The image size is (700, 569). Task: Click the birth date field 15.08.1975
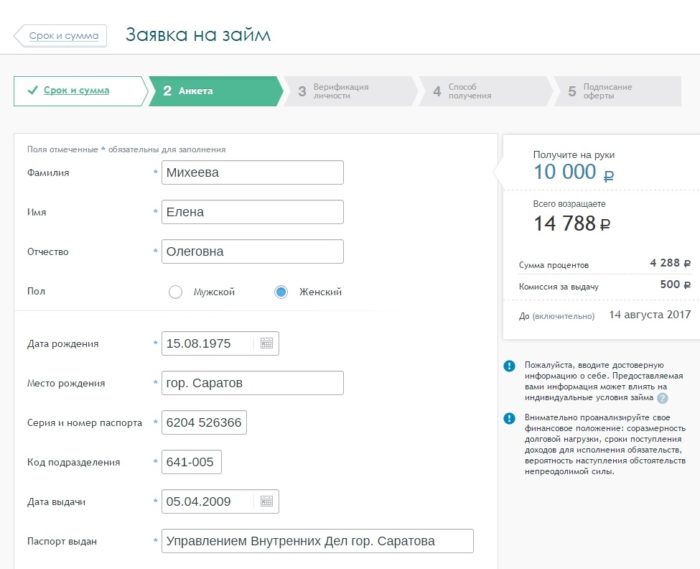click(x=220, y=343)
